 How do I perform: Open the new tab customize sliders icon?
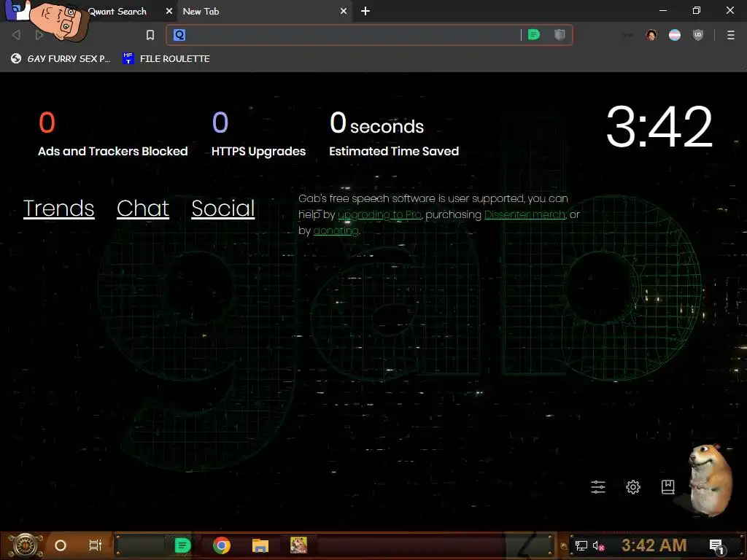pyautogui.click(x=598, y=486)
